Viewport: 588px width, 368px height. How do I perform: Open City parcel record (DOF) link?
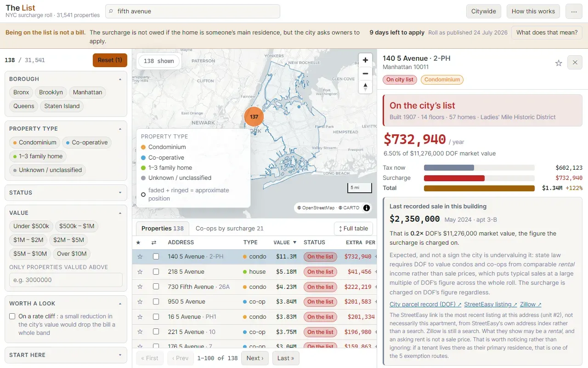(425, 305)
